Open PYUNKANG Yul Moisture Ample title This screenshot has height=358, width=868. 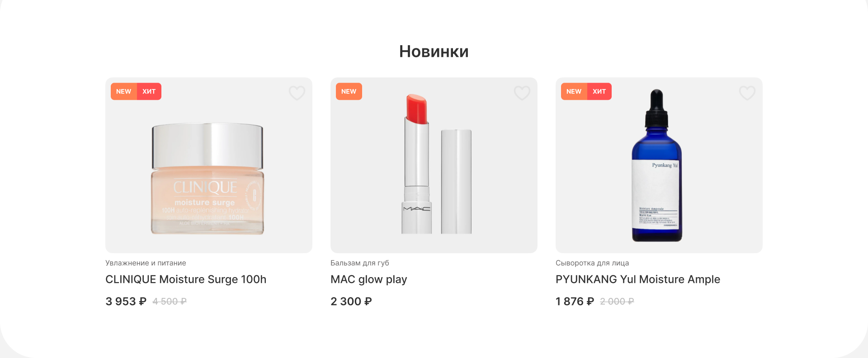click(x=637, y=279)
